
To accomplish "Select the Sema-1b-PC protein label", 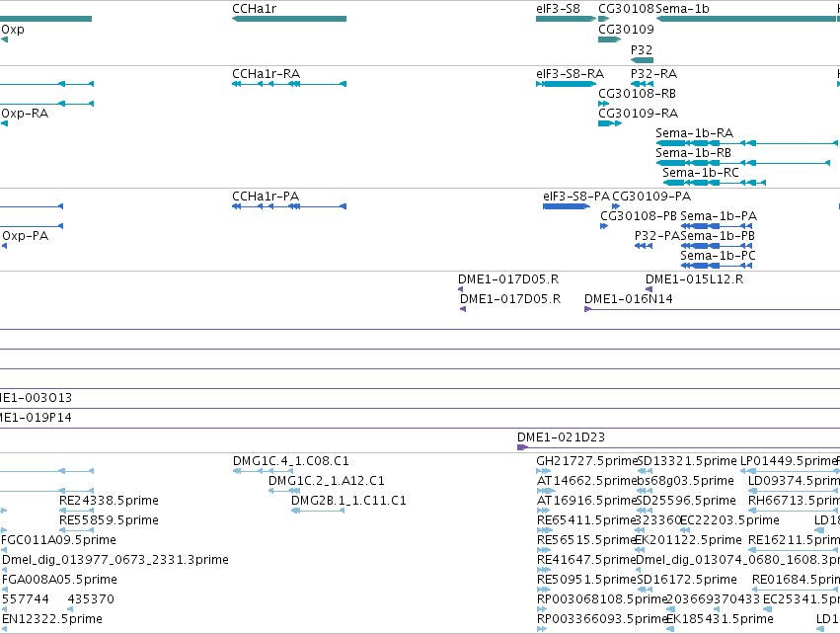I will tap(718, 256).
